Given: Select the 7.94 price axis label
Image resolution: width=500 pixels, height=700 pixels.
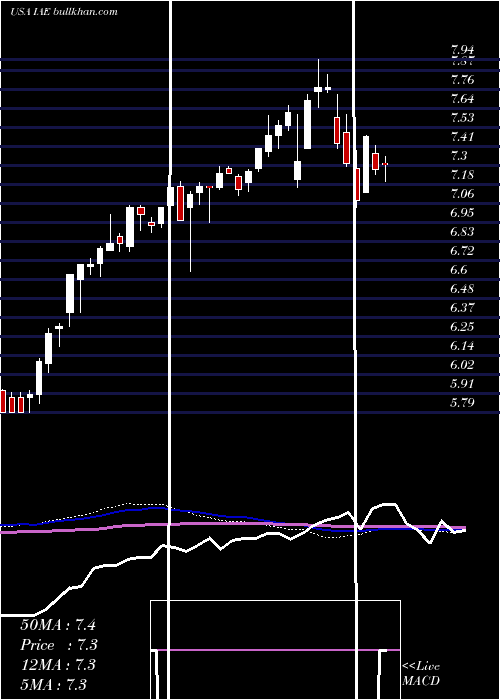Looking at the screenshot, I should (x=462, y=50).
